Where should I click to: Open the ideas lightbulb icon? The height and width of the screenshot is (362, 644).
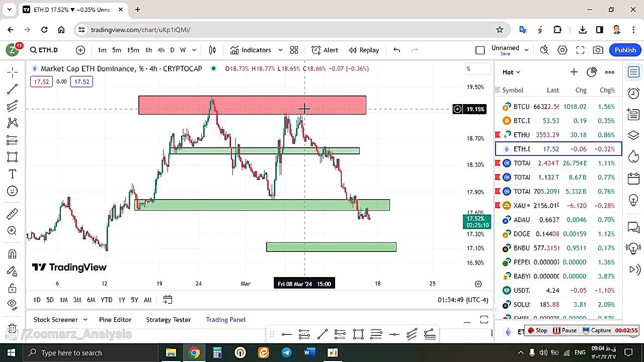[x=633, y=200]
